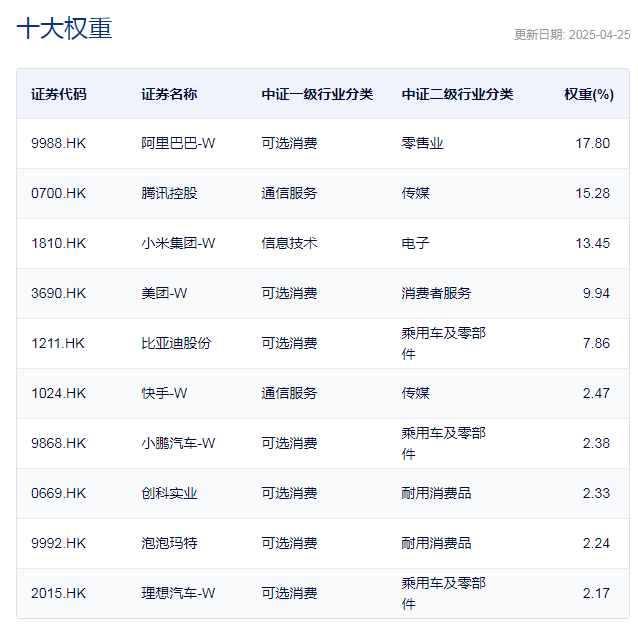The image size is (638, 624).
Task: Open the 阿里巴巴-W stock name
Action: pos(178,143)
